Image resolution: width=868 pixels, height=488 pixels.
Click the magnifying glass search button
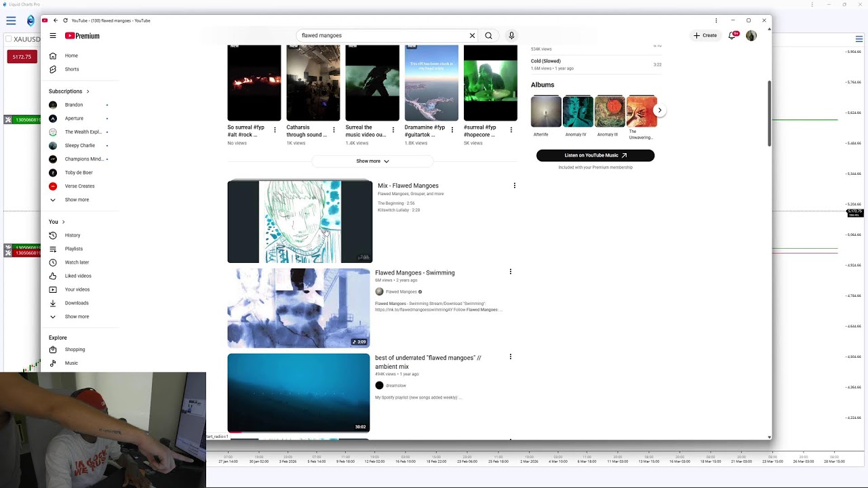coord(488,35)
